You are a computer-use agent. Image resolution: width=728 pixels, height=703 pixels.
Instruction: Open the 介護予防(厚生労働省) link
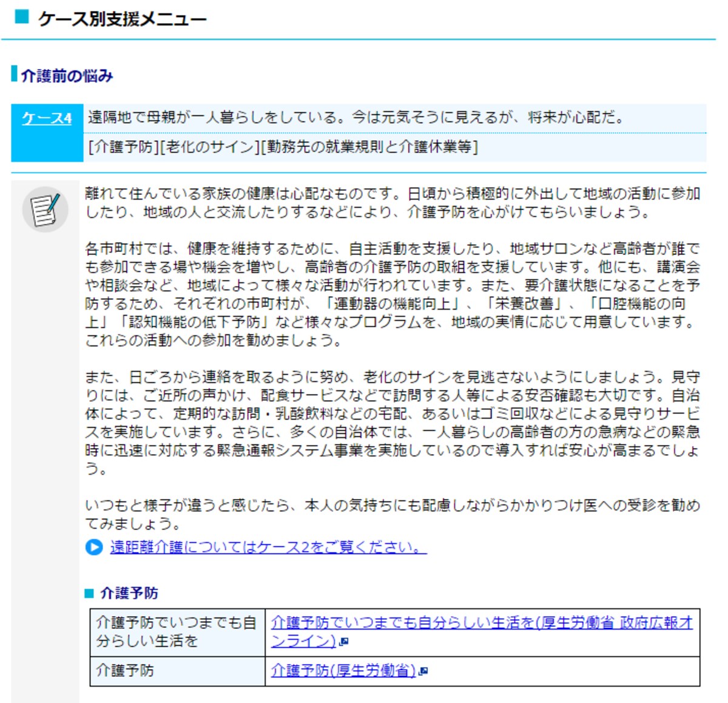[x=343, y=671]
